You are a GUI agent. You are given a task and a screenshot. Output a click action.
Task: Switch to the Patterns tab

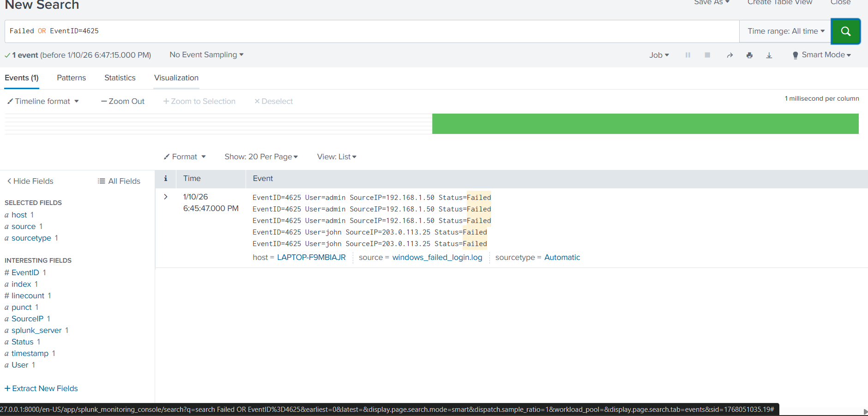[x=71, y=78]
